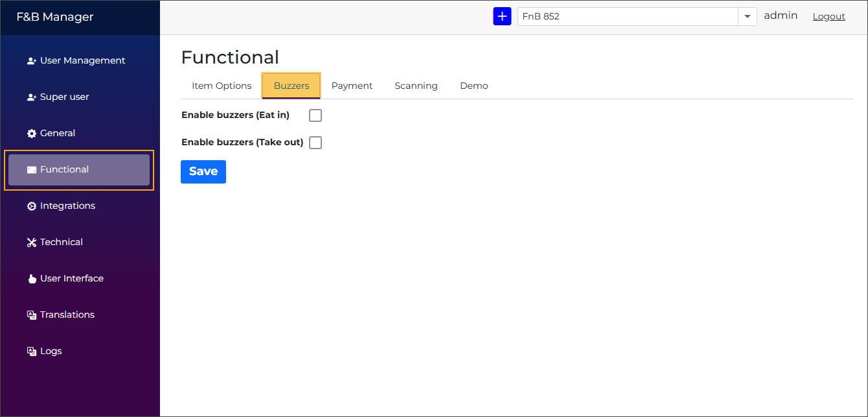Select the Technical wrench icon

(30, 242)
